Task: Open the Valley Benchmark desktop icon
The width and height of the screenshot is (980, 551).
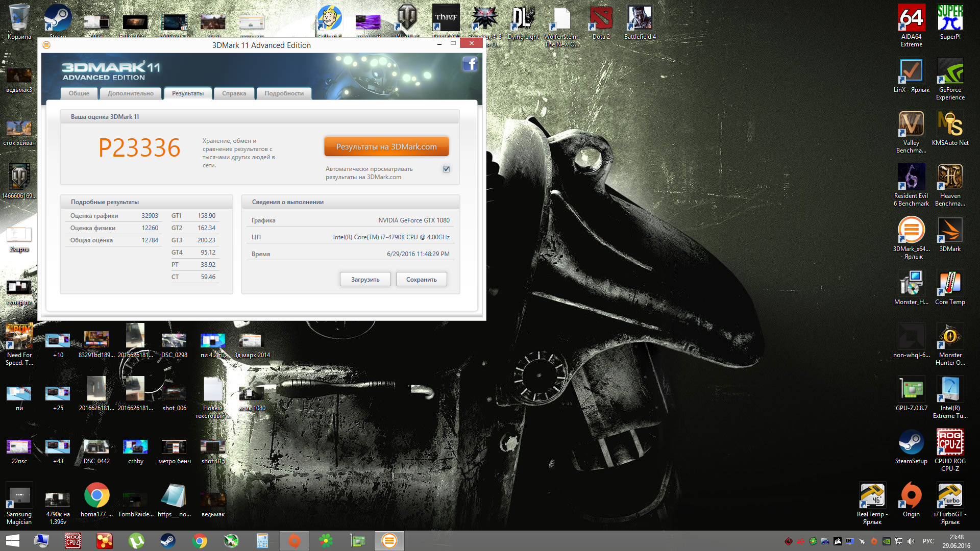Action: pyautogui.click(x=911, y=125)
